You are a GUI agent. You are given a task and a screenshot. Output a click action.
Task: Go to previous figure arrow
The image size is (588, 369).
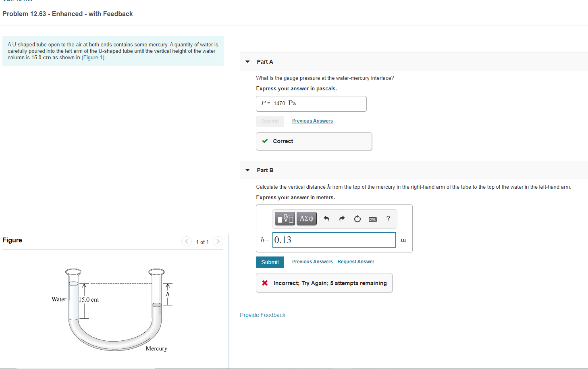(x=186, y=242)
